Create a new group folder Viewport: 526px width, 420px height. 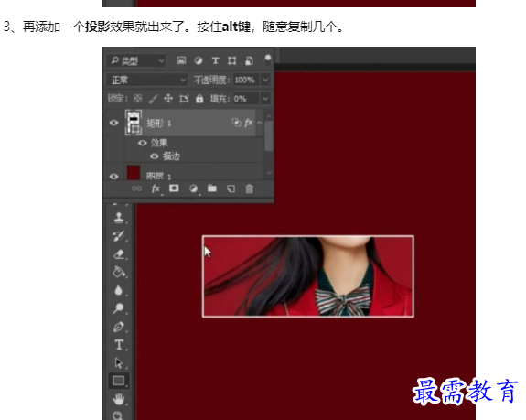click(211, 188)
